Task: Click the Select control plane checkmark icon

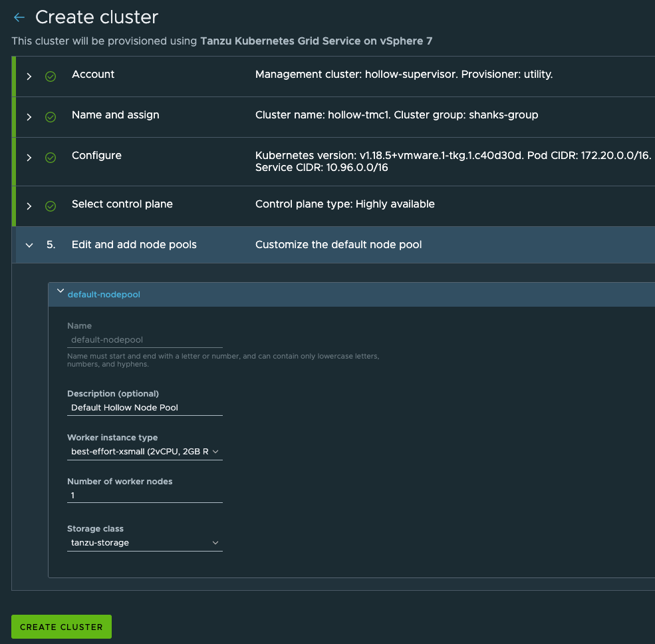Action: pyautogui.click(x=51, y=206)
